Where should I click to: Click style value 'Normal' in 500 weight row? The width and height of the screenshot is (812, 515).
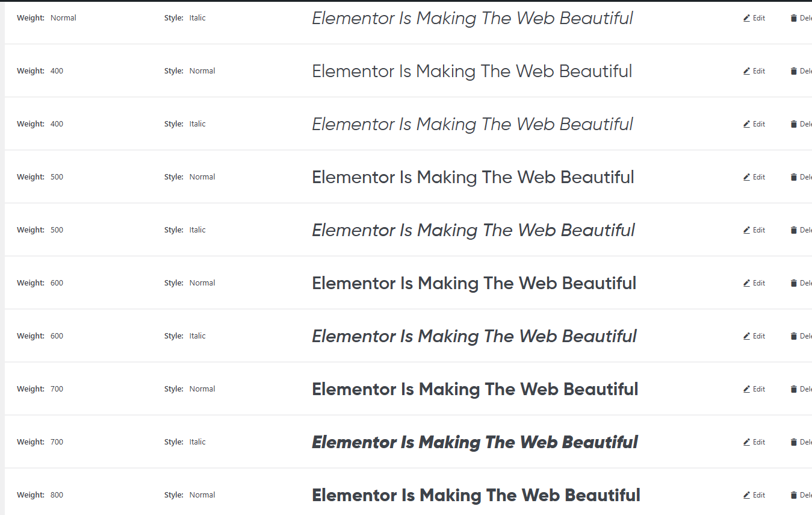coord(202,177)
